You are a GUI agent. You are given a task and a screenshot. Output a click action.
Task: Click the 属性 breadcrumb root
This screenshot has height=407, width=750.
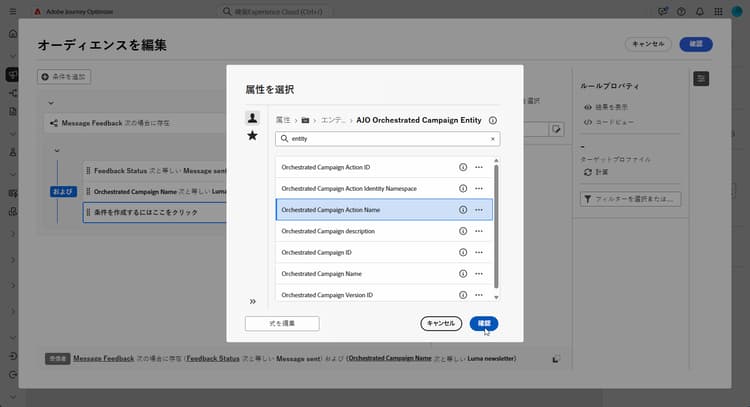pyautogui.click(x=283, y=121)
